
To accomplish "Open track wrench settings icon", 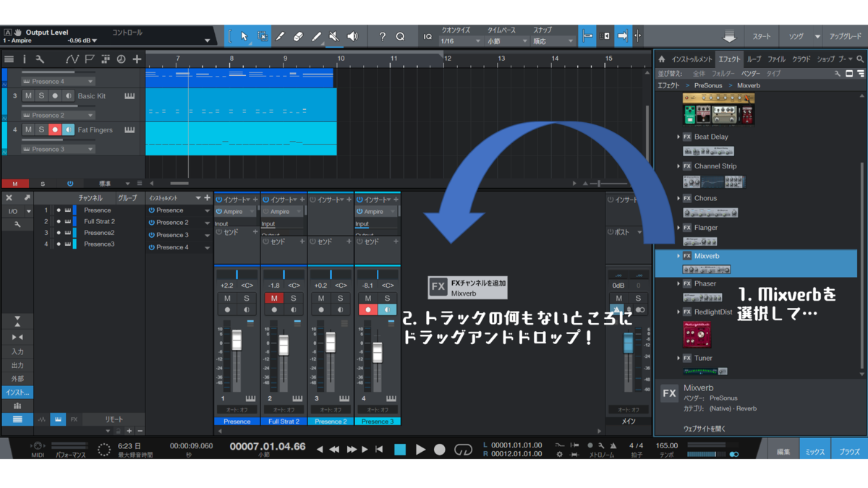I will pos(40,59).
